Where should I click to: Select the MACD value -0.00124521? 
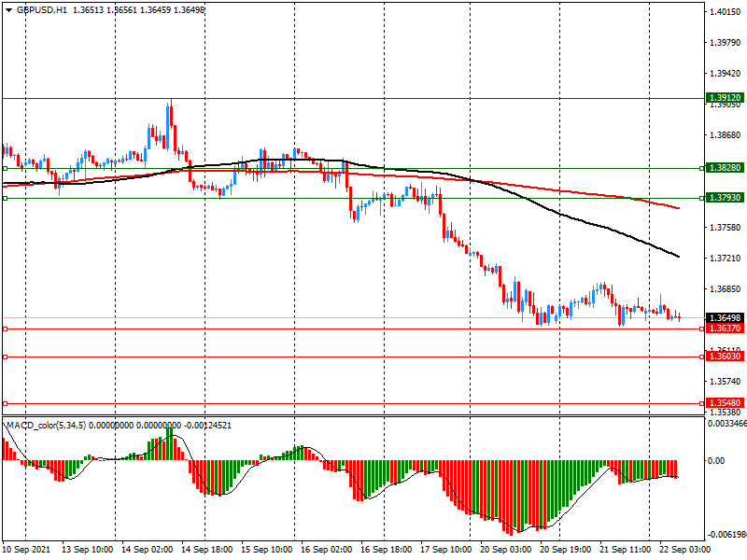coord(207,426)
